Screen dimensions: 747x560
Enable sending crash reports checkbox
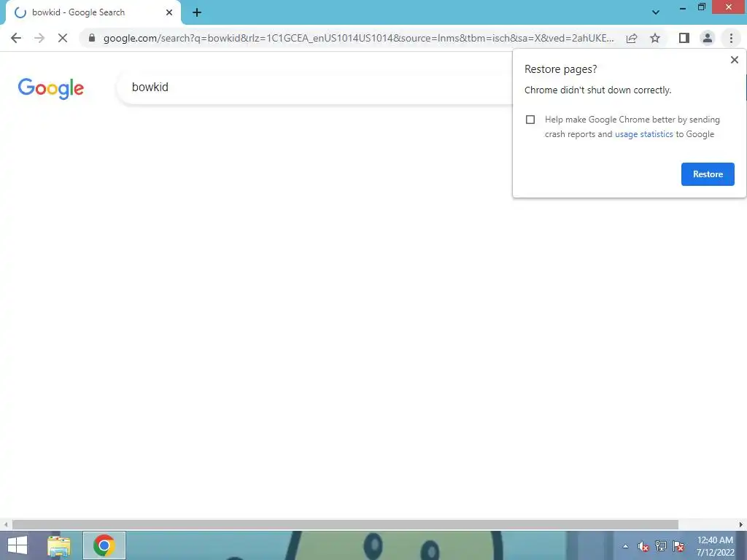point(530,120)
